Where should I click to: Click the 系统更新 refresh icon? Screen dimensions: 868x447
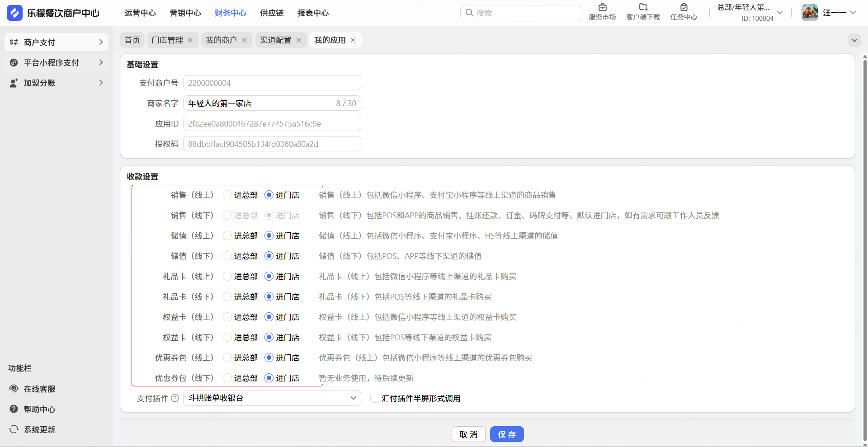coord(14,429)
